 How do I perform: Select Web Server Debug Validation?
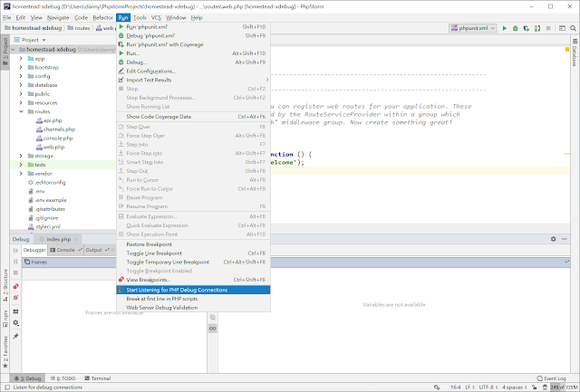[193, 308]
